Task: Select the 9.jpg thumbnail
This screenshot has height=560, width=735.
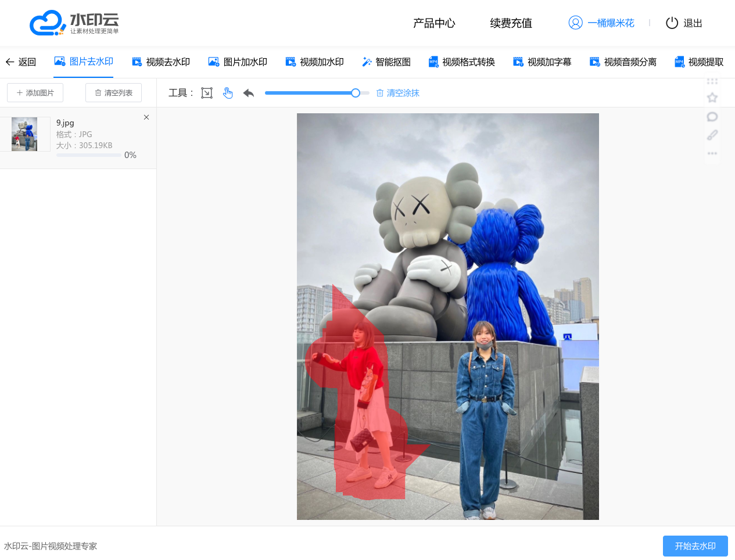Action: pyautogui.click(x=24, y=134)
